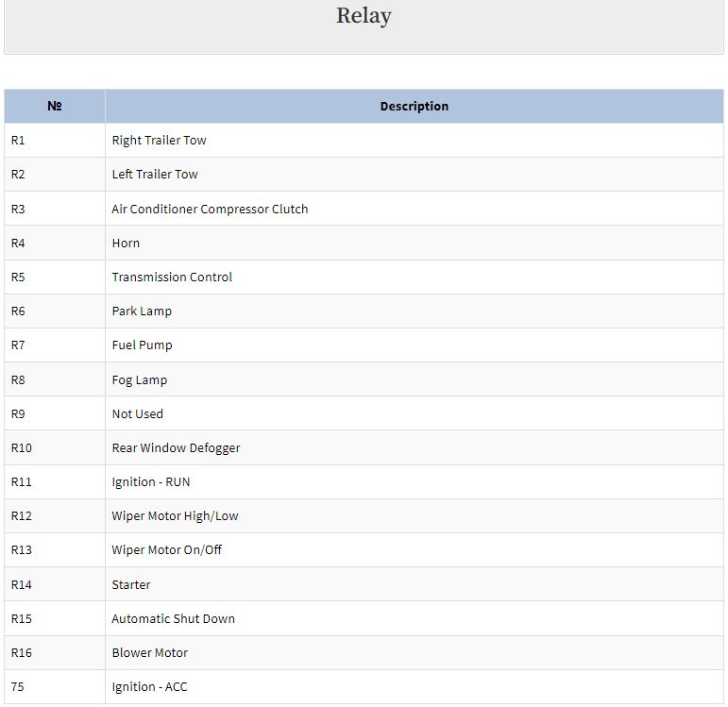Viewport: 728px width, 707px height.
Task: Select the Transmission Control row text
Action: pyautogui.click(x=172, y=277)
